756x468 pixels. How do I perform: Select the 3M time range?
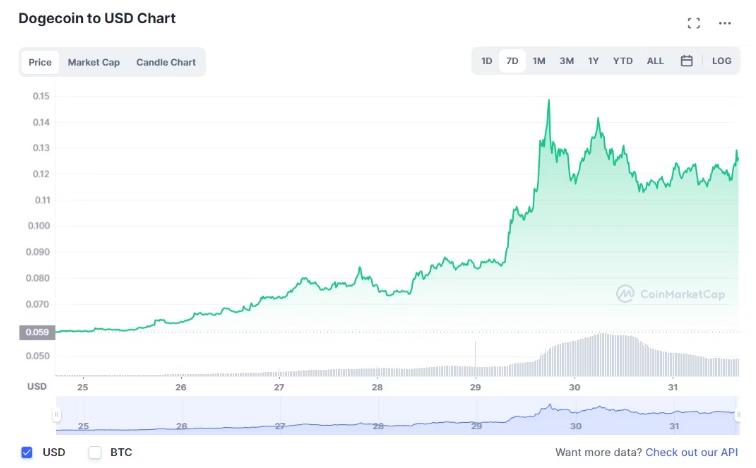point(566,61)
